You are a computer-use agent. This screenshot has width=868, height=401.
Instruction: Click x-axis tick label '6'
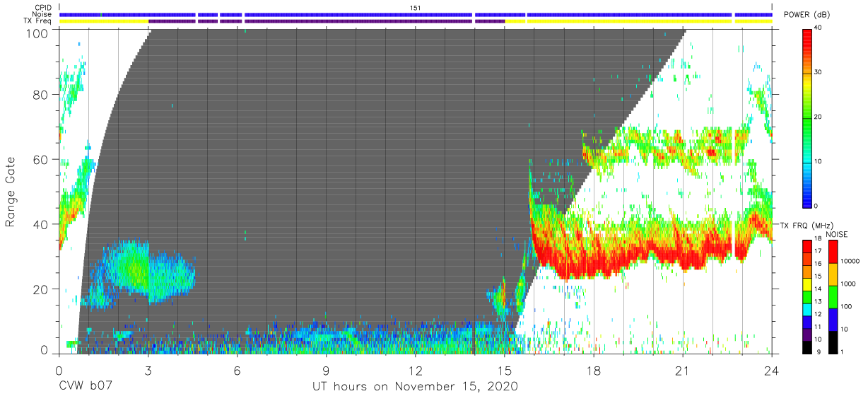pyautogui.click(x=237, y=370)
